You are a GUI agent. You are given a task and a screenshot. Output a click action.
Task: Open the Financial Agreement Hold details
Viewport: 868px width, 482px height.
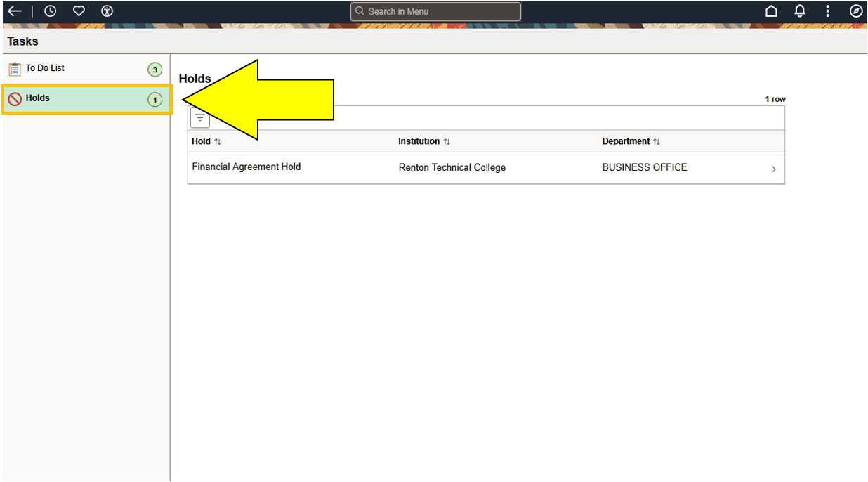[246, 167]
